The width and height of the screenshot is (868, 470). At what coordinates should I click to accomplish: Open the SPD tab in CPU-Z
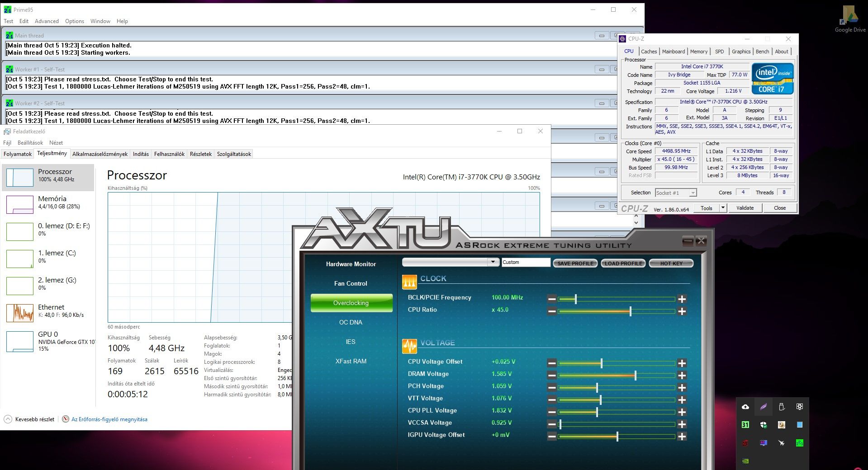click(x=719, y=52)
